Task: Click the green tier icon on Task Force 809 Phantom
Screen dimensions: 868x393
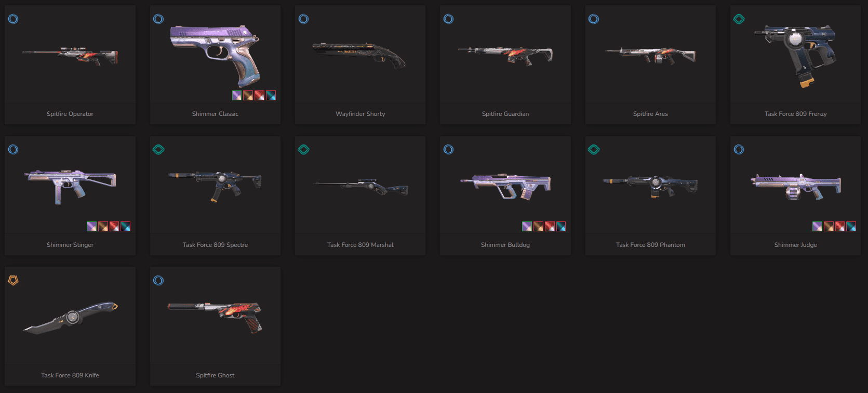Action: tap(594, 150)
